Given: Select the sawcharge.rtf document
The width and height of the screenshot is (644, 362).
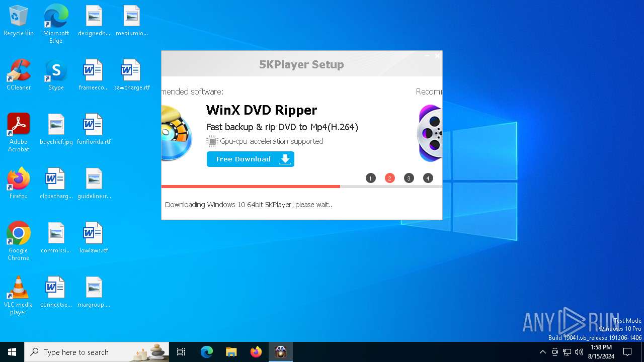Looking at the screenshot, I should click(x=132, y=75).
